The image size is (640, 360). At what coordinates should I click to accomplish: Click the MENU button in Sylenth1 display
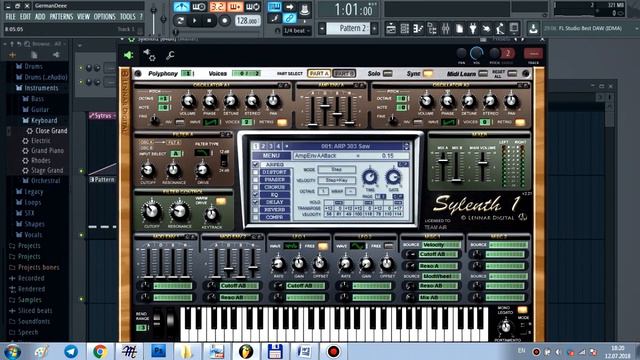point(271,156)
